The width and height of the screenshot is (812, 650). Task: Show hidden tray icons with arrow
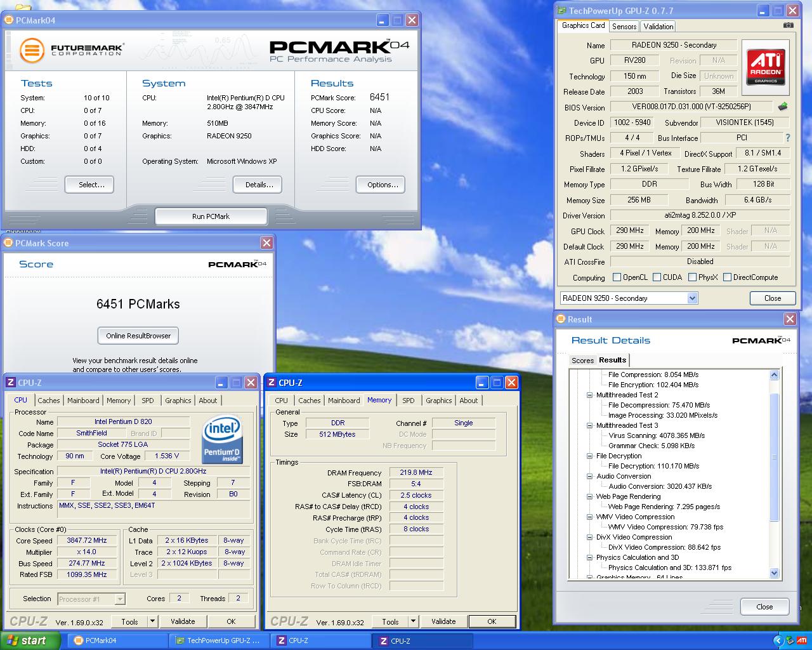pyautogui.click(x=778, y=640)
